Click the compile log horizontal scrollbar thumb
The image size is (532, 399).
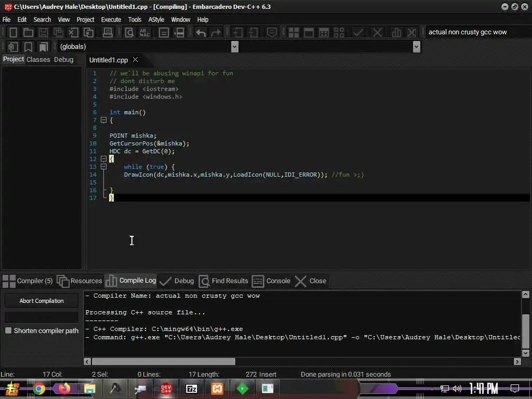[164, 362]
